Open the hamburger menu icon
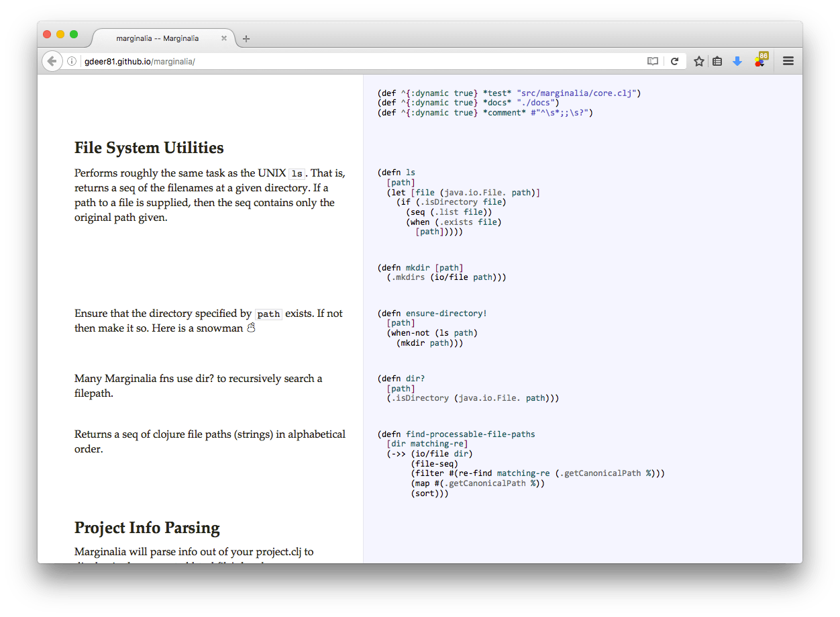The width and height of the screenshot is (840, 617). (788, 61)
